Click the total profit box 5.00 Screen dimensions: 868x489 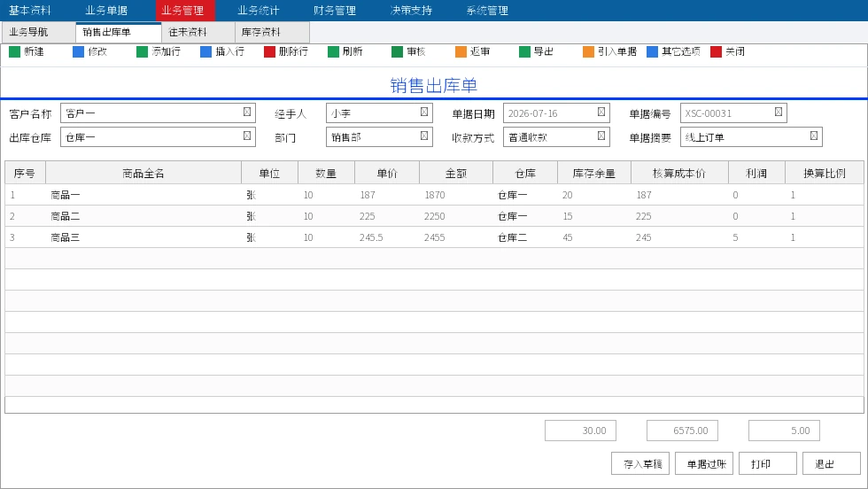pyautogui.click(x=784, y=431)
